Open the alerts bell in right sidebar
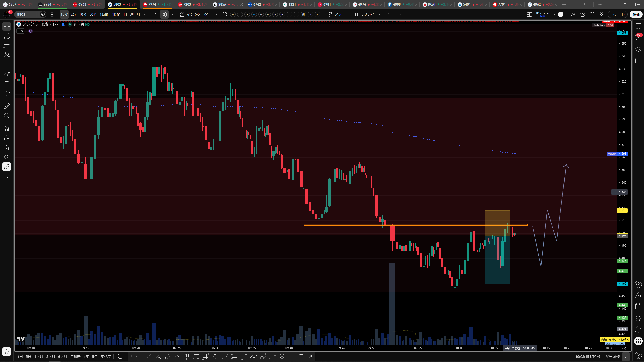The image size is (644, 362). coord(638,329)
